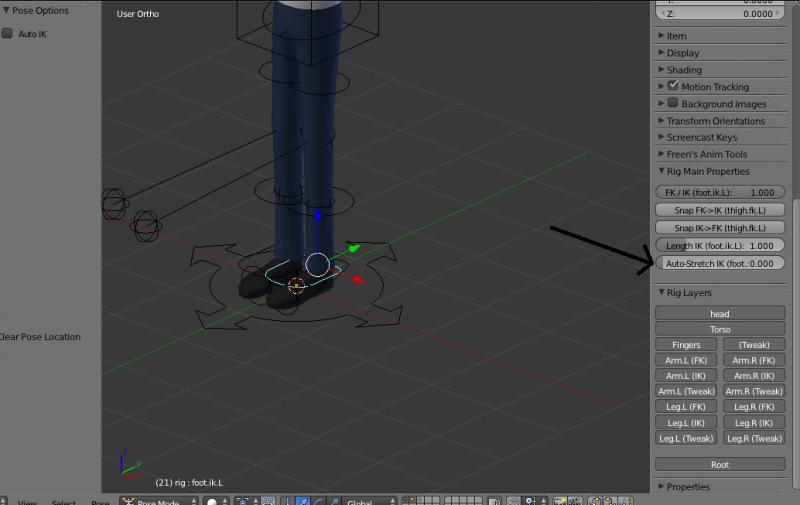
Task: Toggle the Fingers rig layer
Action: pos(686,345)
